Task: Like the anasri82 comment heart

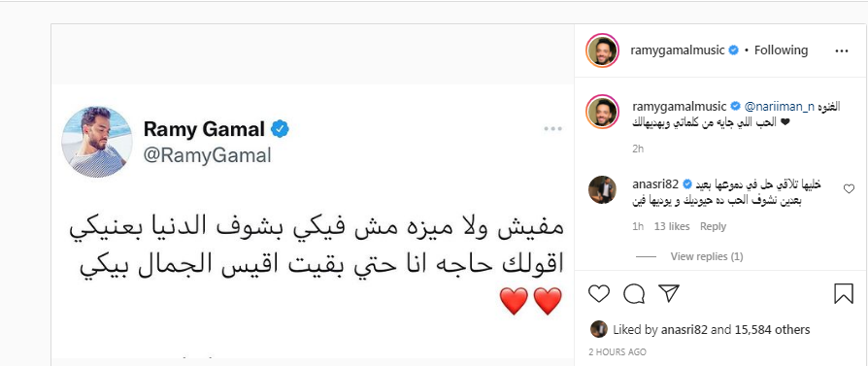Action: click(x=848, y=188)
